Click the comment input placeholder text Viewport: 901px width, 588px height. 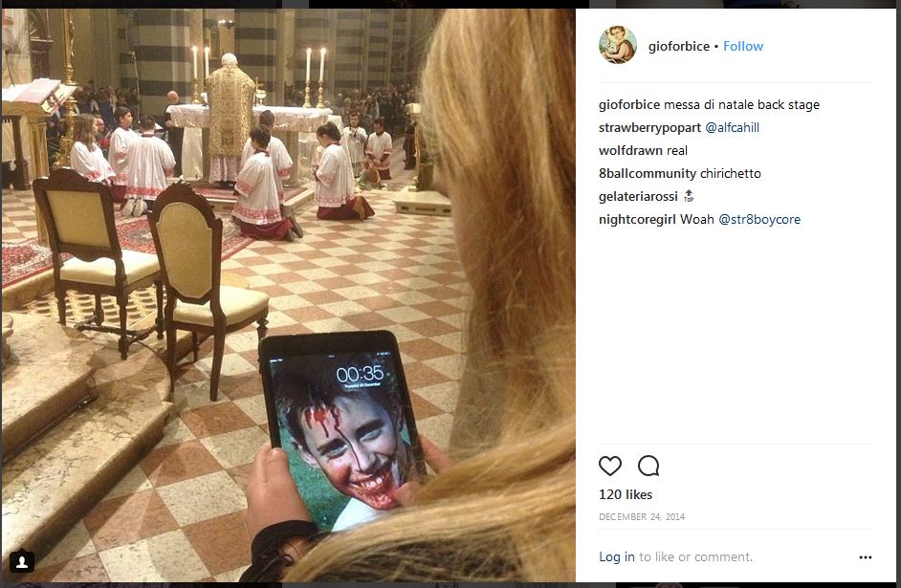click(x=695, y=557)
